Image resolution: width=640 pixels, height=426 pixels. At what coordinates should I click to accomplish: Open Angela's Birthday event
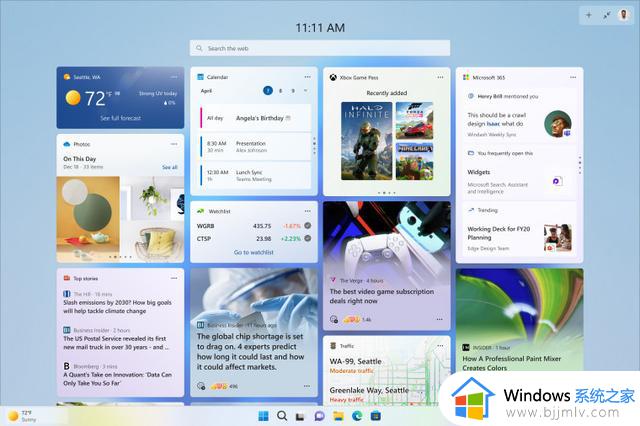(255, 118)
